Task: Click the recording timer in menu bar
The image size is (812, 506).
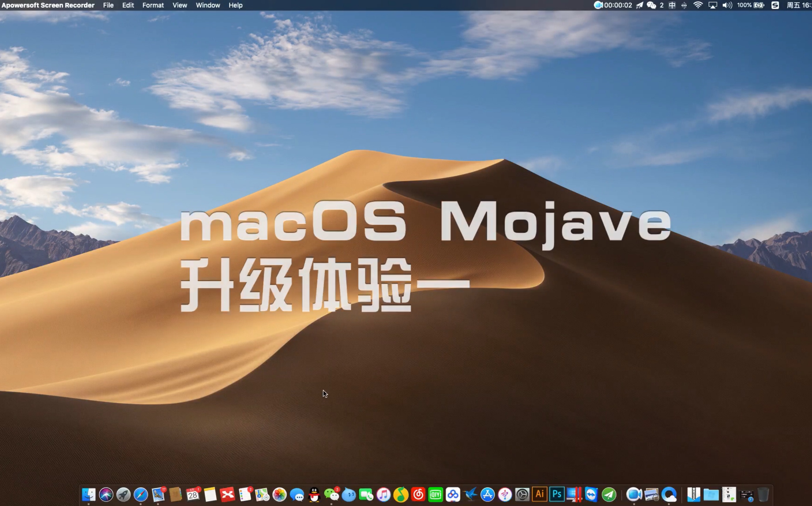Action: pos(613,5)
